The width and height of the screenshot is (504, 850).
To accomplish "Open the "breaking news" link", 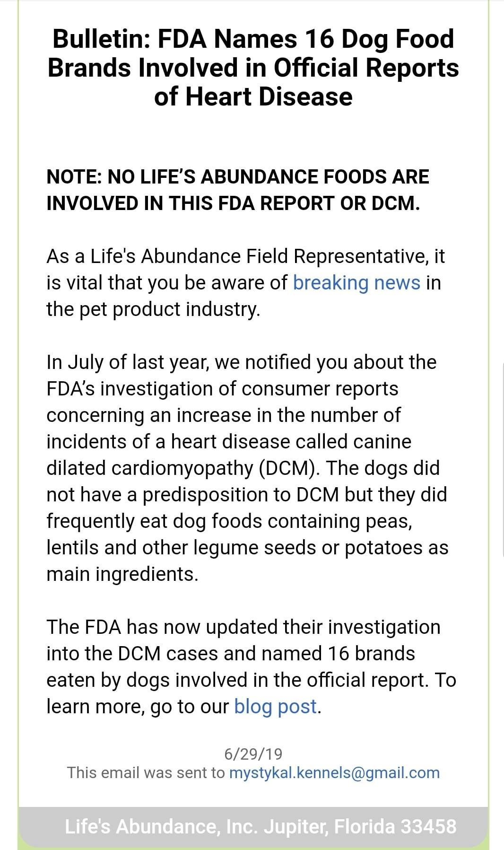I will [356, 283].
